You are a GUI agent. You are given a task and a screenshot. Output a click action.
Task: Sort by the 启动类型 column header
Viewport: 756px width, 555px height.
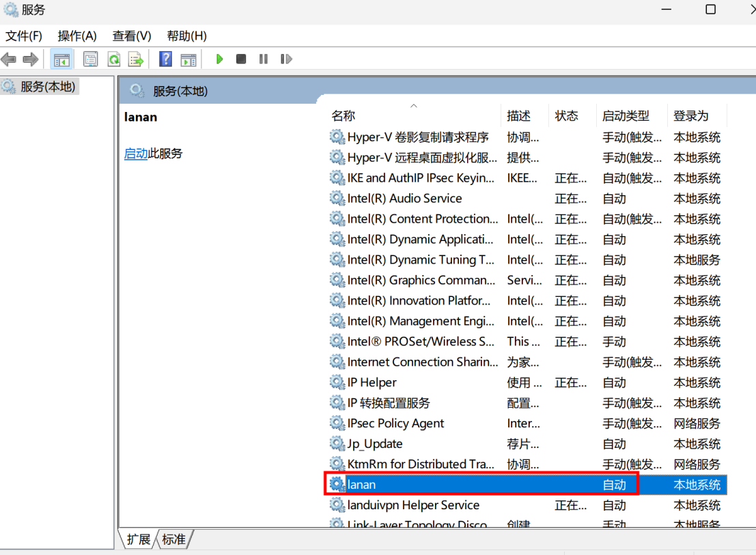click(625, 116)
